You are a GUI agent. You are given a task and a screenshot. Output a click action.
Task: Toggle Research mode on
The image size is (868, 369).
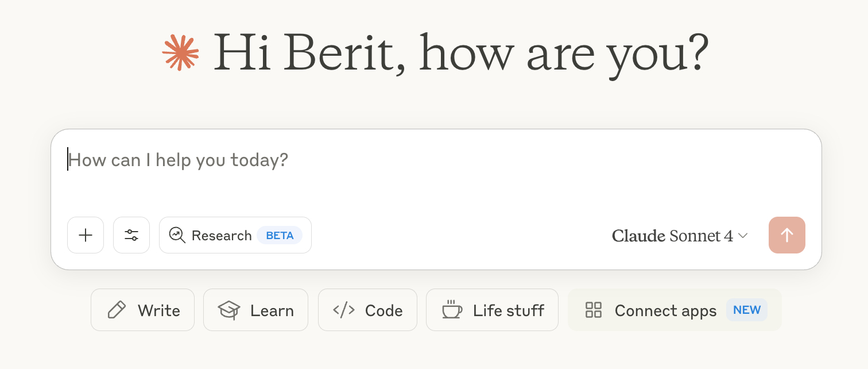pos(235,235)
